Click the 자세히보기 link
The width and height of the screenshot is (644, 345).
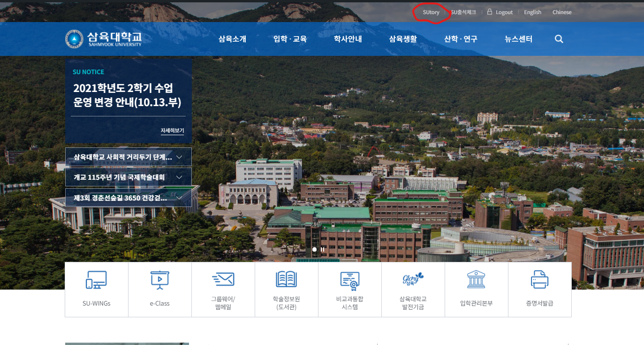172,130
